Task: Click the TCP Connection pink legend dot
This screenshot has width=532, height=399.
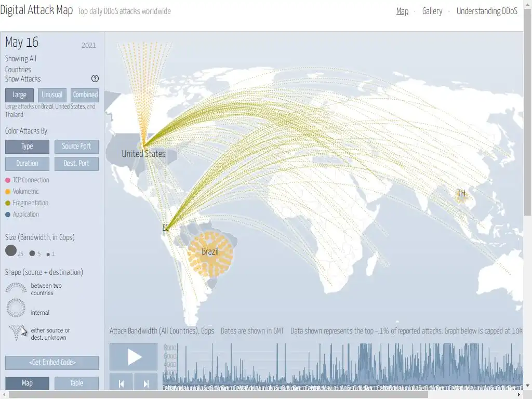Action: tap(8, 180)
